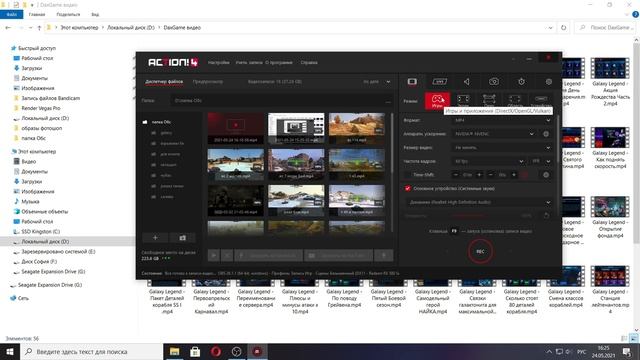Decrease the second Time-Shift value
Image resolution: width=640 pixels, height=360 pixels.
coord(491,175)
